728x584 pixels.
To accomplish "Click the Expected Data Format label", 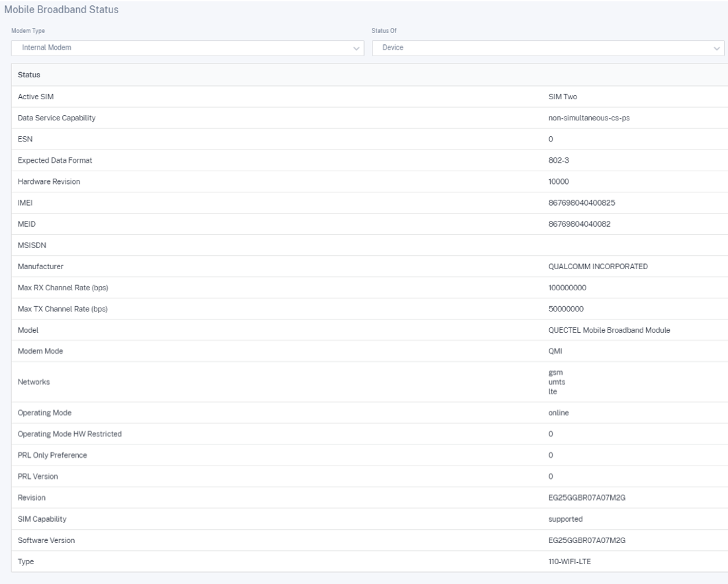I will click(55, 160).
